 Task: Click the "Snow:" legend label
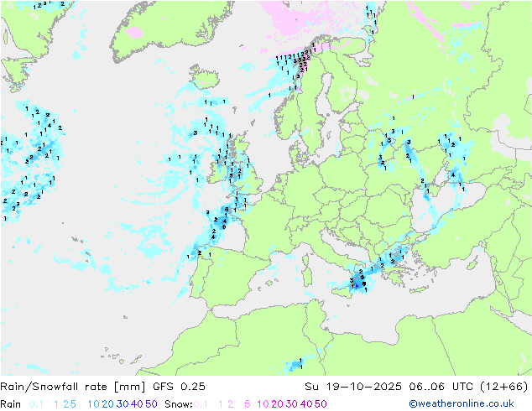(179, 404)
